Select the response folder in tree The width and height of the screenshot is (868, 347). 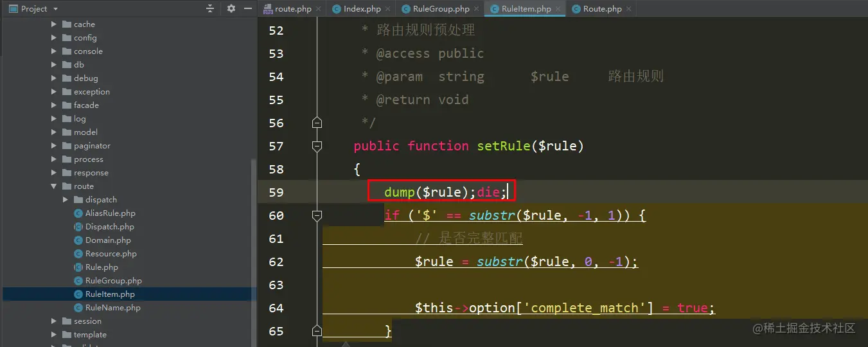pyautogui.click(x=91, y=173)
